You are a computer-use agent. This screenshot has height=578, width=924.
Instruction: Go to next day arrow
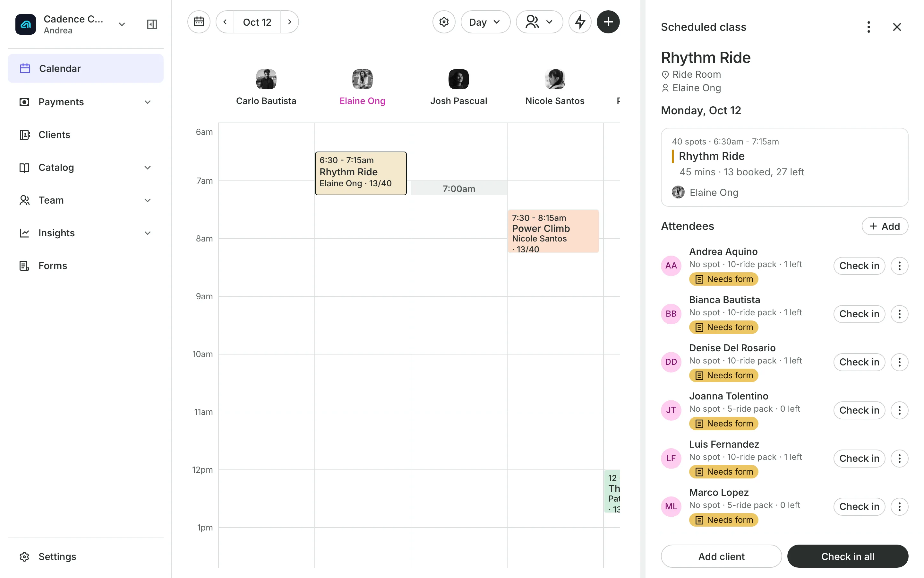point(289,22)
